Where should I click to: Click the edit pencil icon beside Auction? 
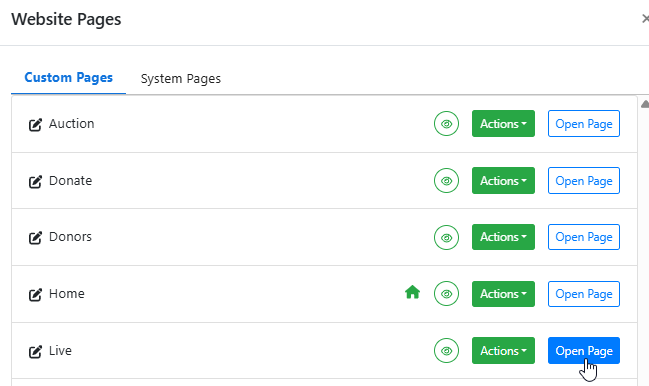(x=35, y=124)
